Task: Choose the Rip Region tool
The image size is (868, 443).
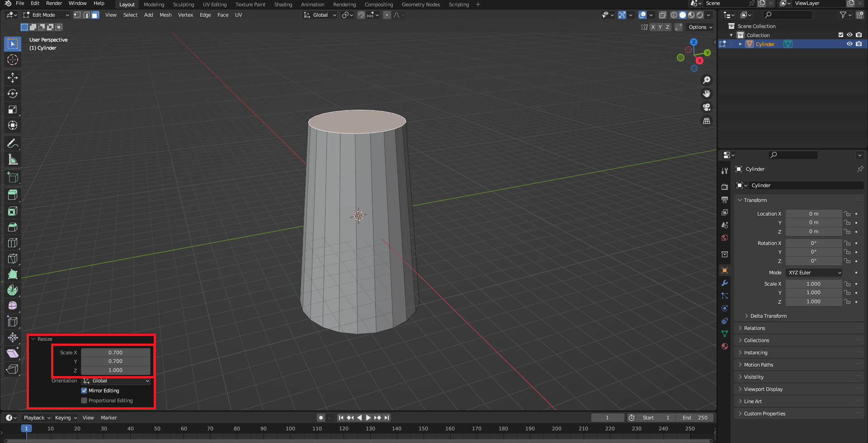Action: pyautogui.click(x=13, y=369)
